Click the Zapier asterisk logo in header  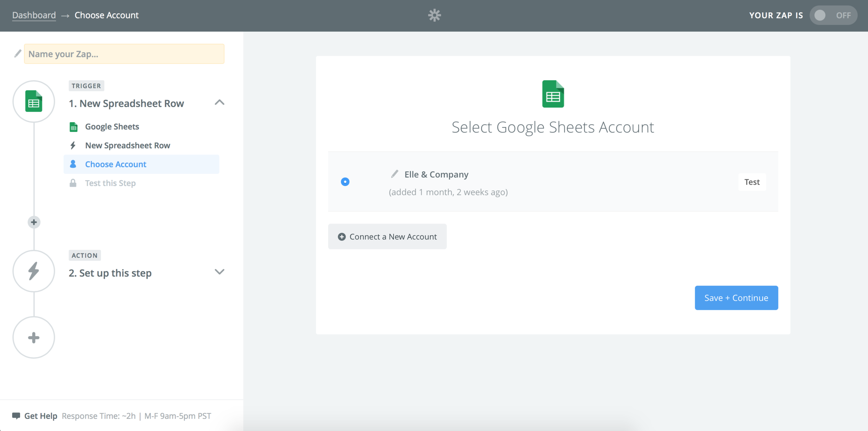[434, 15]
